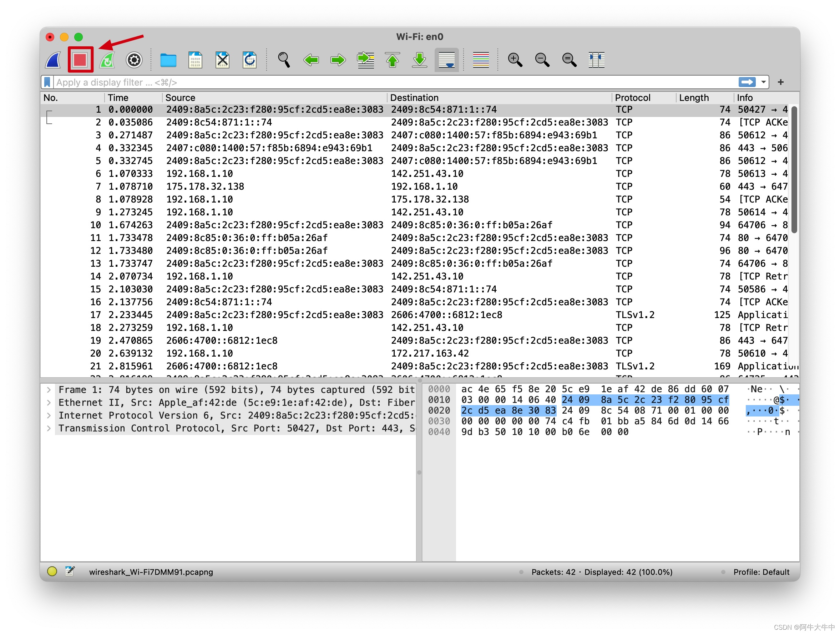840x634 pixels.
Task: Select packet 10 with length 94
Action: click(x=415, y=225)
